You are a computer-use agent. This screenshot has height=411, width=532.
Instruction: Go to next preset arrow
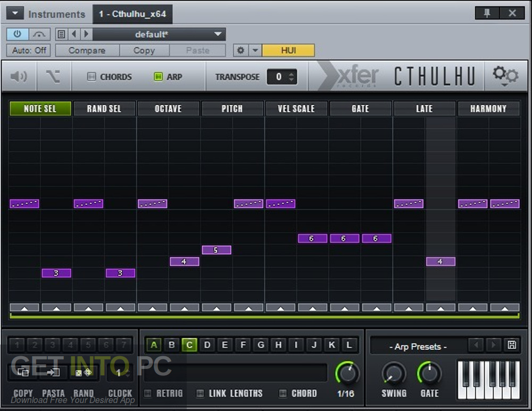pos(86,34)
